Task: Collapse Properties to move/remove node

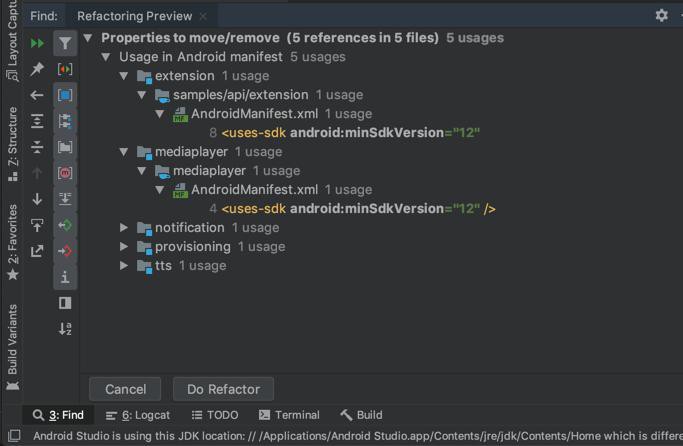Action: (x=88, y=38)
